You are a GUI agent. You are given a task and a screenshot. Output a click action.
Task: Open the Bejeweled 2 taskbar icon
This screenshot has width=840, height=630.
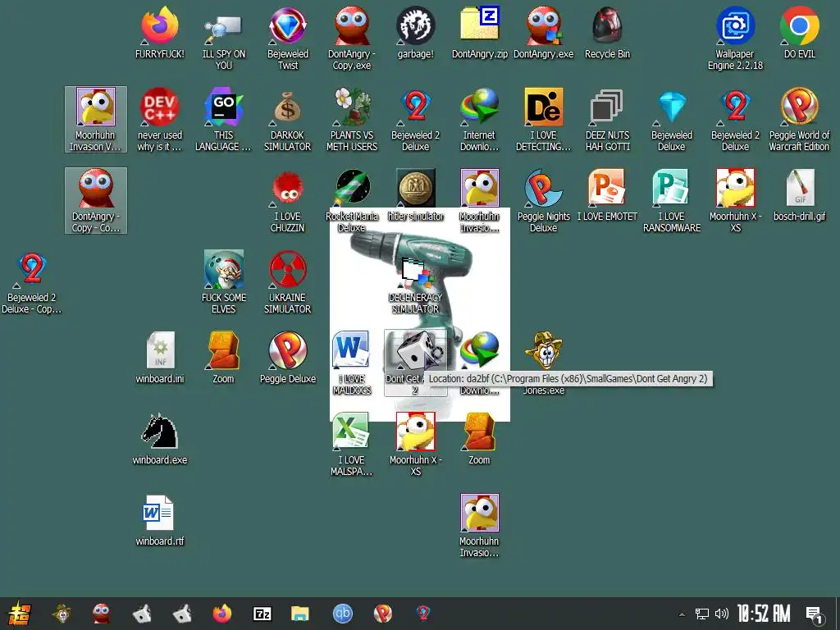point(423,613)
